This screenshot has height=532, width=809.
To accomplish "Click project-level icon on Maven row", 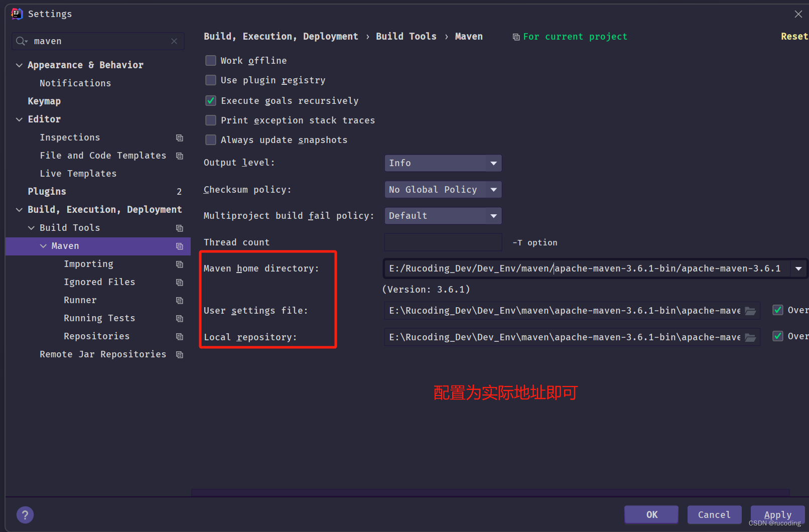I will click(x=180, y=246).
